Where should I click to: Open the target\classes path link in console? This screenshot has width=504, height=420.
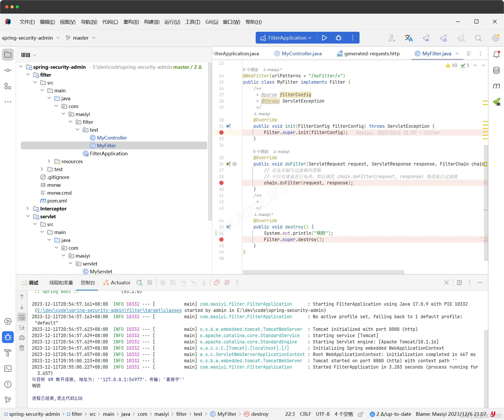pos(109,310)
